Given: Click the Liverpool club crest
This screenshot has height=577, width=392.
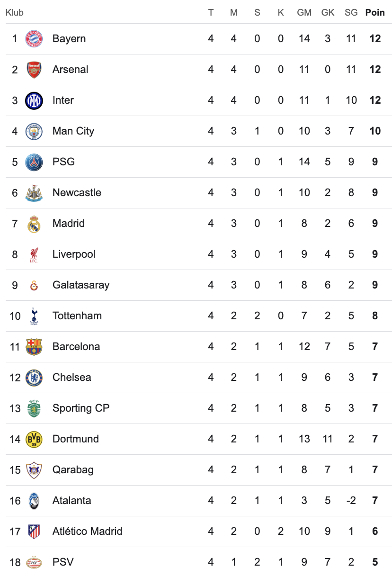Looking at the screenshot, I should coord(34,254).
